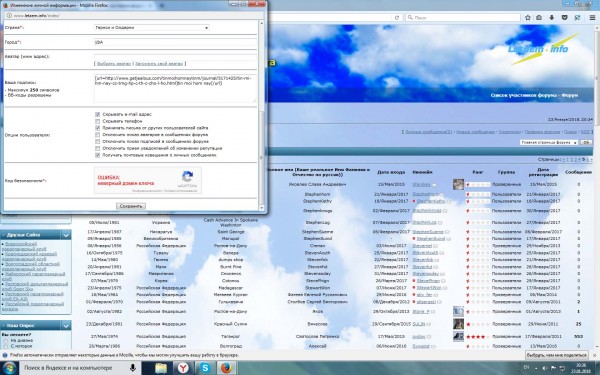600x375 pixels.
Task: Click the clock in system tray
Action: pyautogui.click(x=580, y=368)
